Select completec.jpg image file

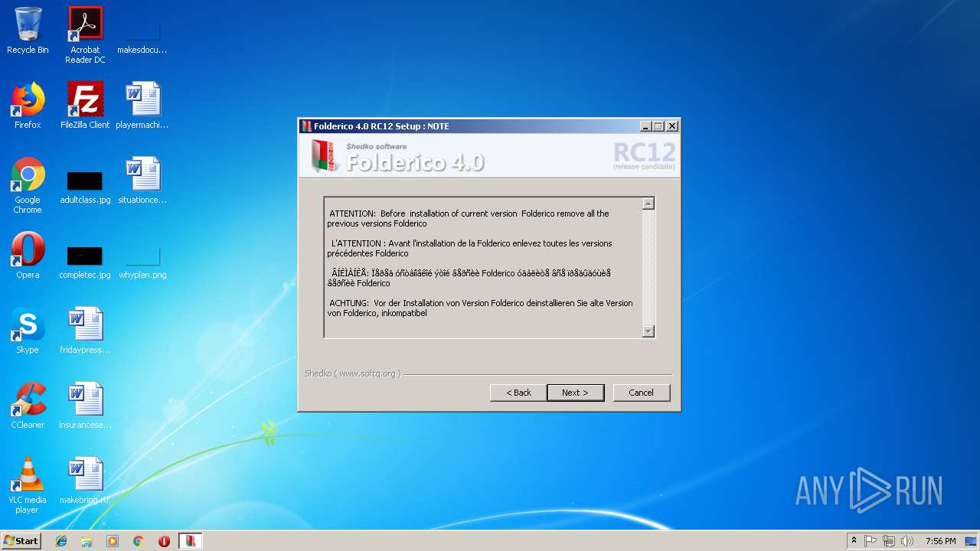pyautogui.click(x=85, y=262)
